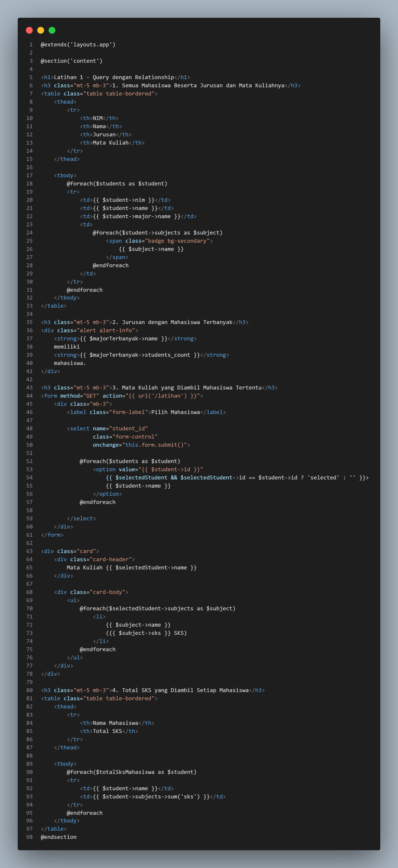Click the "</table>" tag on line 33

53,306
